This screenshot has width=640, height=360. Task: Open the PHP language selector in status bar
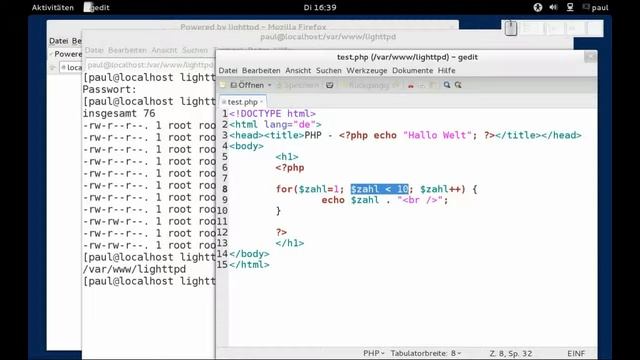[x=373, y=353]
